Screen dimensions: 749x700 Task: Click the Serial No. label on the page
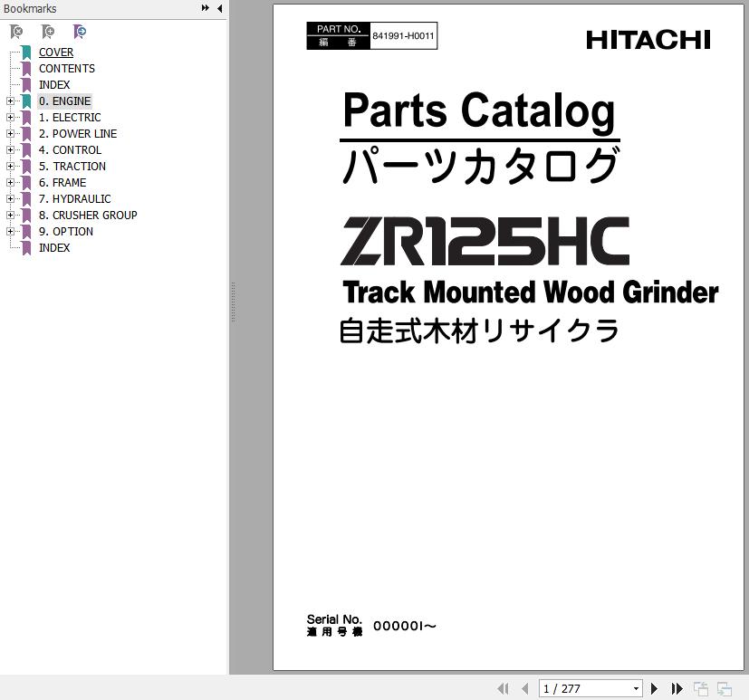[x=334, y=619]
